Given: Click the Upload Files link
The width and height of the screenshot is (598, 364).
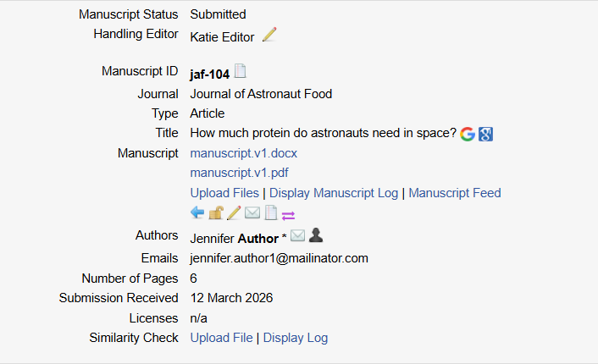Looking at the screenshot, I should (x=224, y=193).
